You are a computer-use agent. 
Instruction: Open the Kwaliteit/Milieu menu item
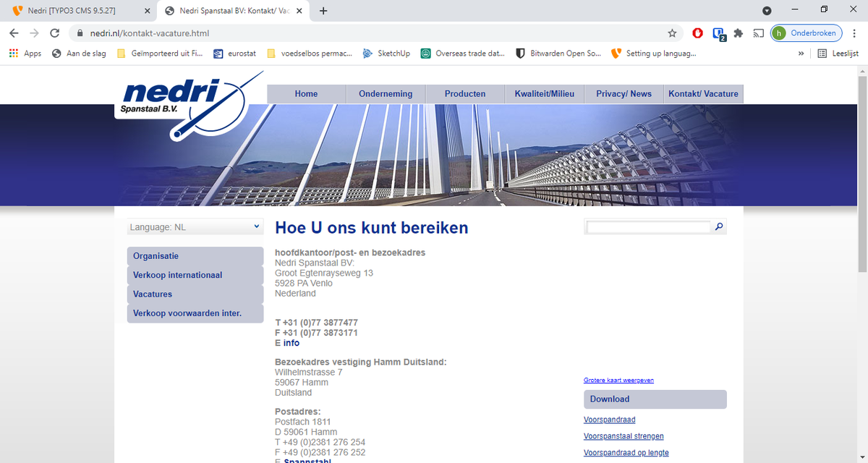[x=544, y=94]
